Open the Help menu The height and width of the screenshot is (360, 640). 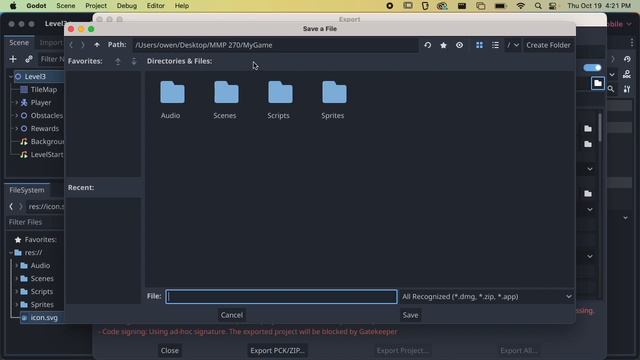(182, 6)
